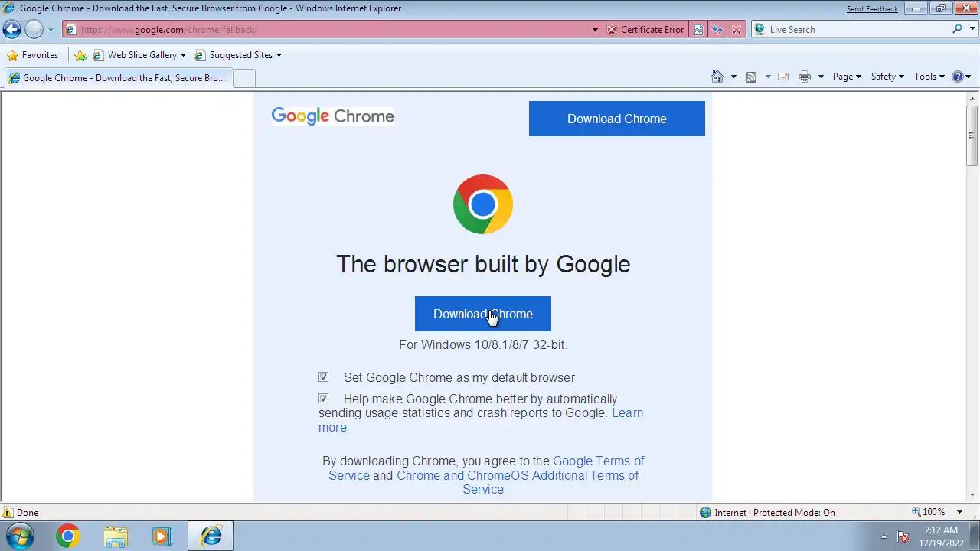Launch Chrome from the taskbar
This screenshot has width=980, height=551.
[67, 536]
